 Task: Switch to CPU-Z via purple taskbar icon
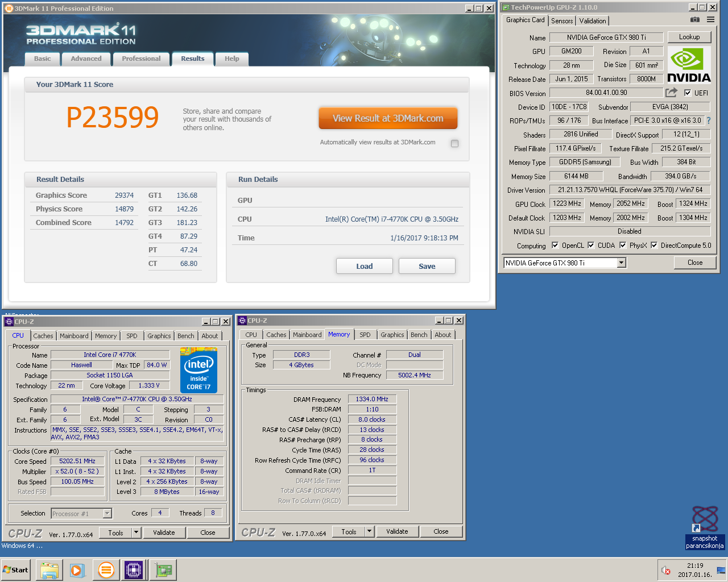[x=134, y=570]
